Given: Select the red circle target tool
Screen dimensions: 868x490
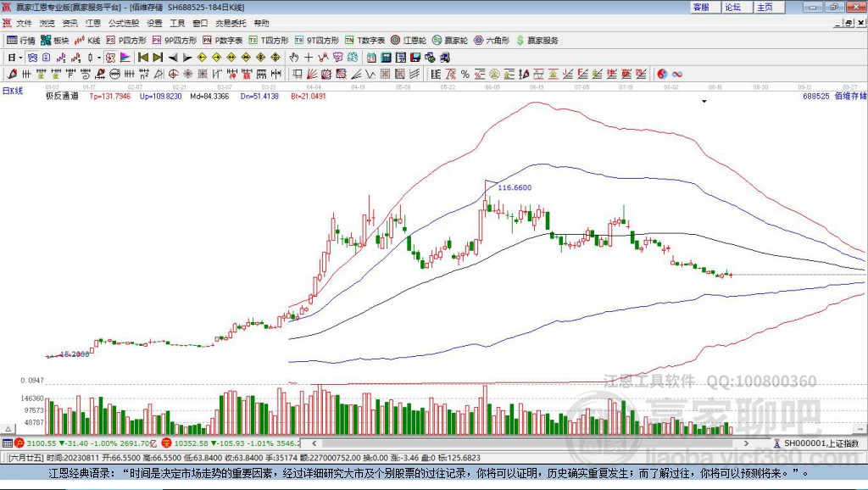Looking at the screenshot, I should [x=173, y=75].
